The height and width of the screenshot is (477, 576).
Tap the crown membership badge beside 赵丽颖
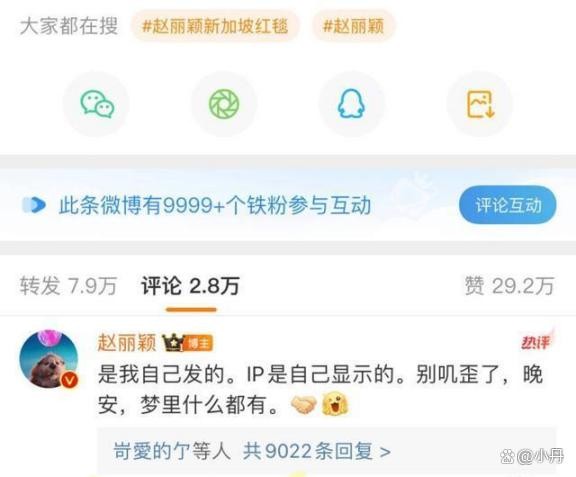click(173, 343)
